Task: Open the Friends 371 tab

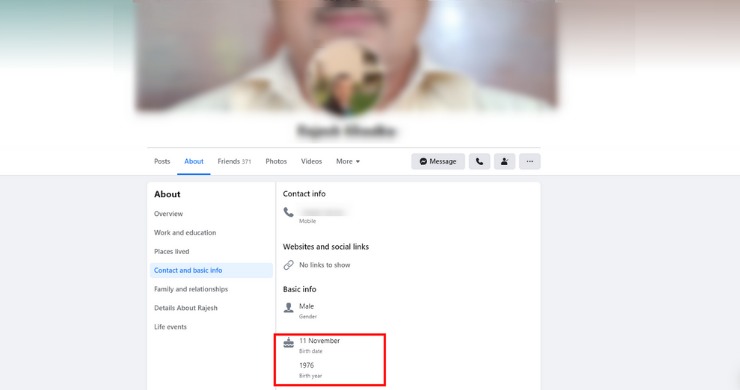Action: coord(234,161)
